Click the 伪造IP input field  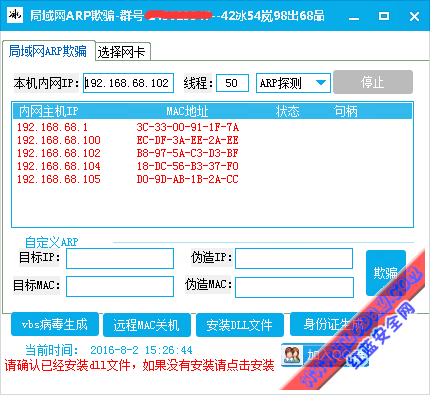coord(294,258)
